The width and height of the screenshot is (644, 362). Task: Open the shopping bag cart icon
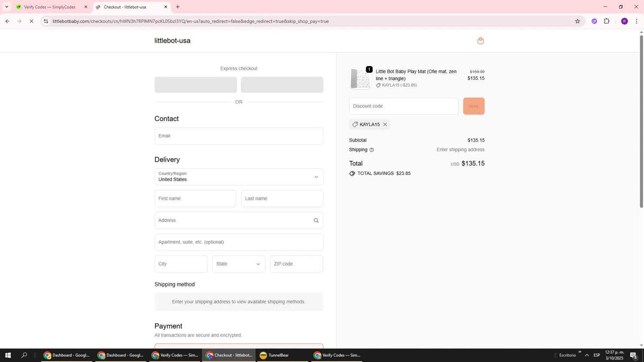(x=480, y=41)
